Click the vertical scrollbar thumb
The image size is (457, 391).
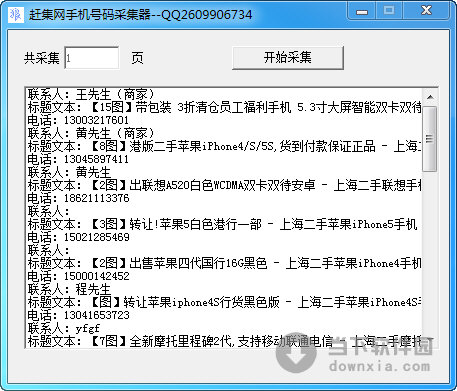pos(430,139)
